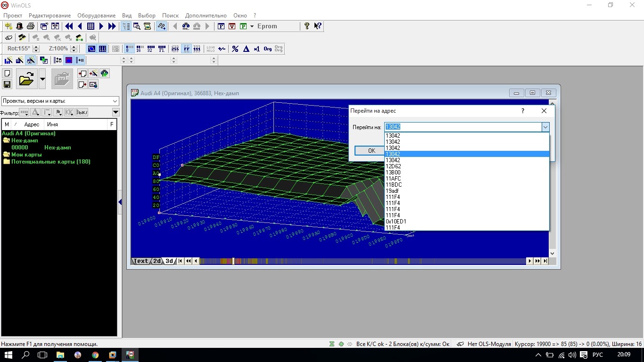Switch values to hexadecimal FF display
Viewport: 644px width, 362px height.
pos(186,49)
